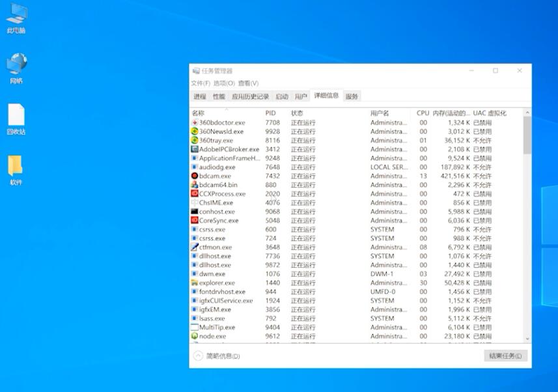Click the MultiTip.exe process icon

coord(194,327)
